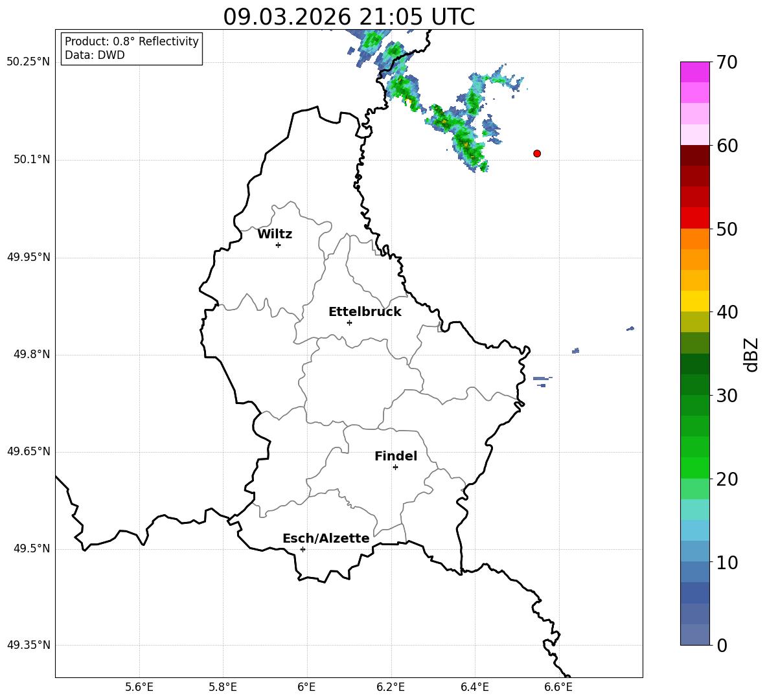Click the 5.6°E longitude label
The height and width of the screenshot is (700, 767).
pyautogui.click(x=139, y=687)
